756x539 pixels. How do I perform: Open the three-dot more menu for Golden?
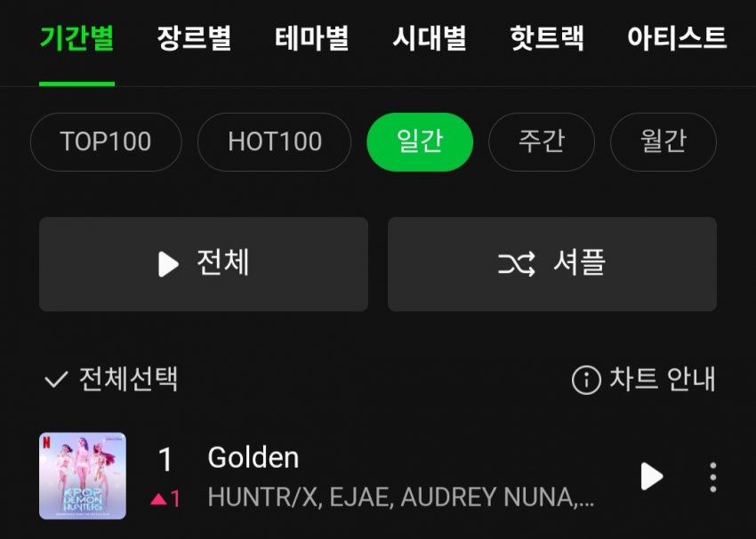(x=713, y=478)
